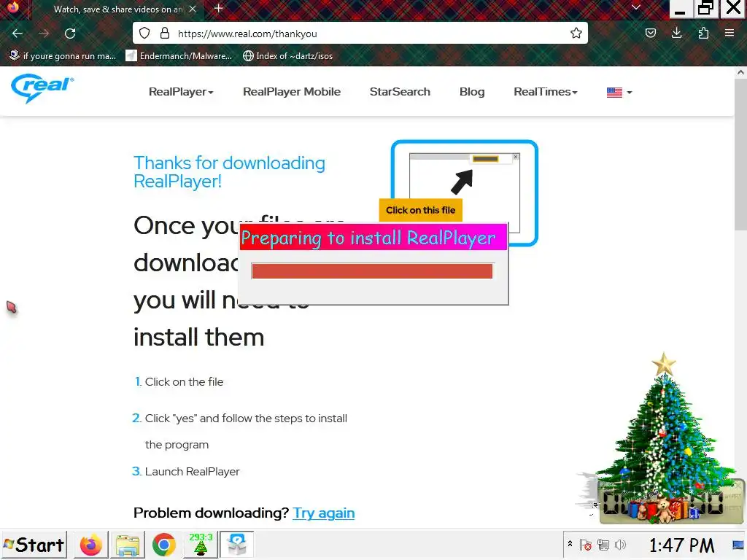Click the yellow 'Click on this file' label
Viewport: 747px width, 560px height.
click(x=421, y=210)
